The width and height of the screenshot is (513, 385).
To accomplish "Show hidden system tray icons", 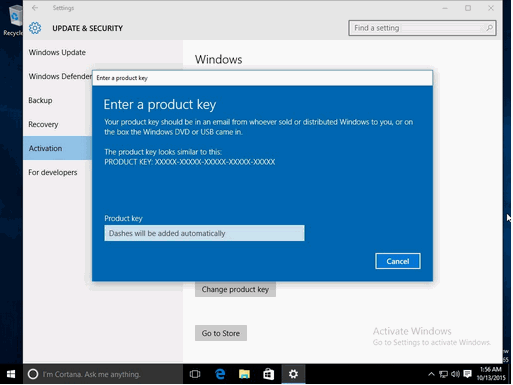I will point(431,374).
